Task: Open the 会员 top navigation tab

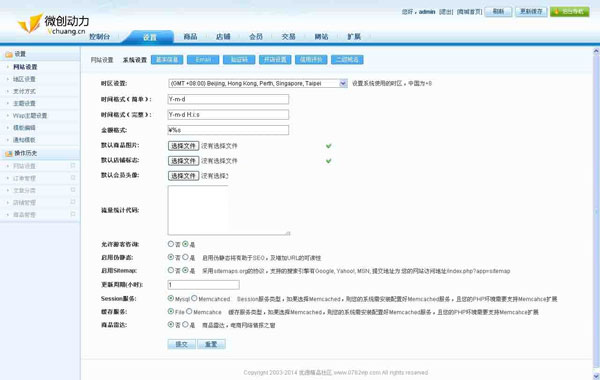Action: coord(256,37)
